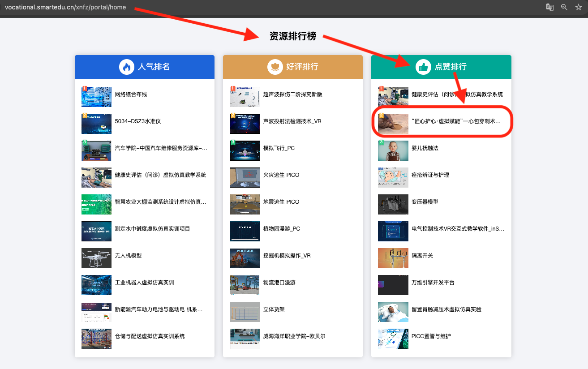Image resolution: width=588 pixels, height=369 pixels.
Task: Click the thumbs-up icon beside 点赞排行
Action: [x=423, y=67]
